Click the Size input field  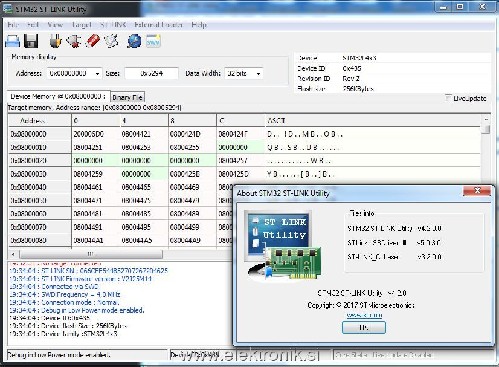151,73
